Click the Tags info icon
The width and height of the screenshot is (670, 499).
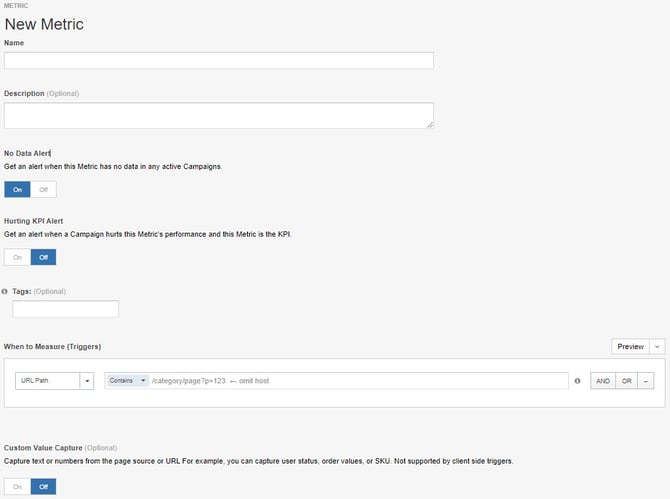click(7, 291)
